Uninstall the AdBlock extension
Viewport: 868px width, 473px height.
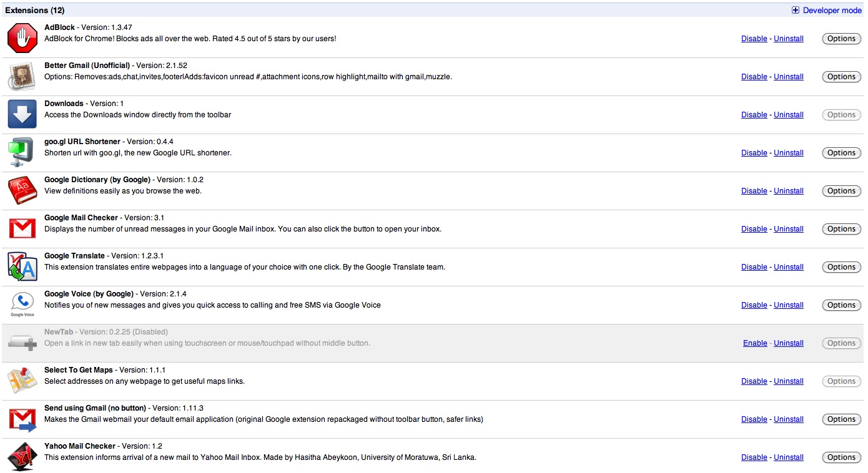(789, 39)
